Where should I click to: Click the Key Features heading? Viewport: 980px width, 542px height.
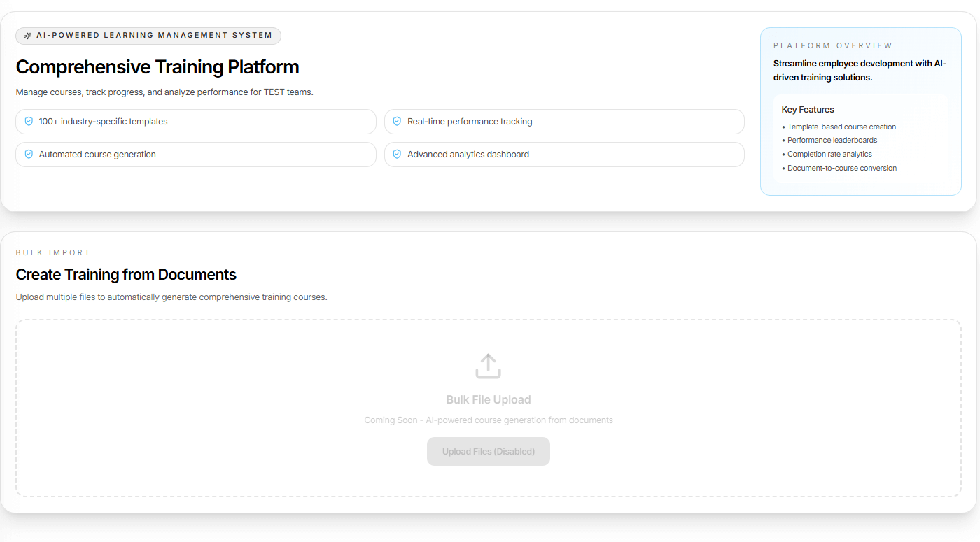click(808, 110)
